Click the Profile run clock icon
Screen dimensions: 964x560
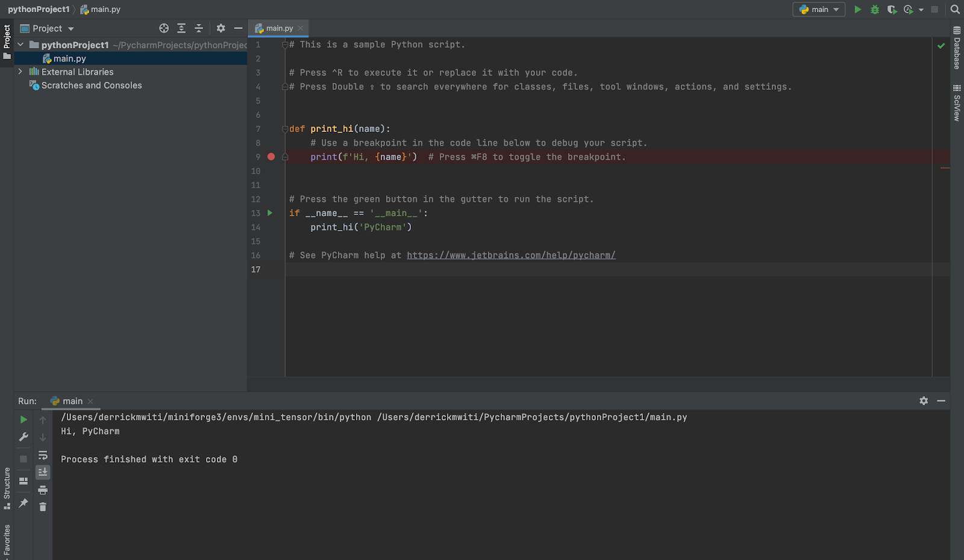(x=909, y=10)
